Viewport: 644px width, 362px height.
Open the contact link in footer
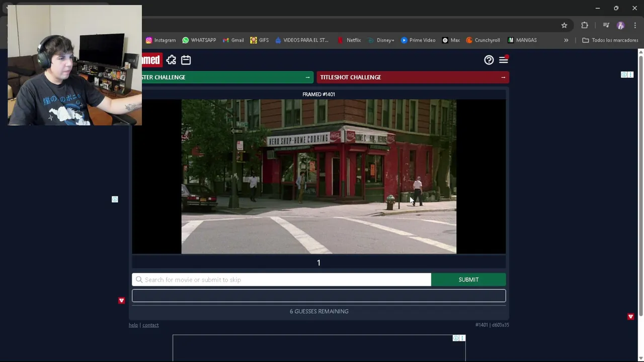pos(150,325)
